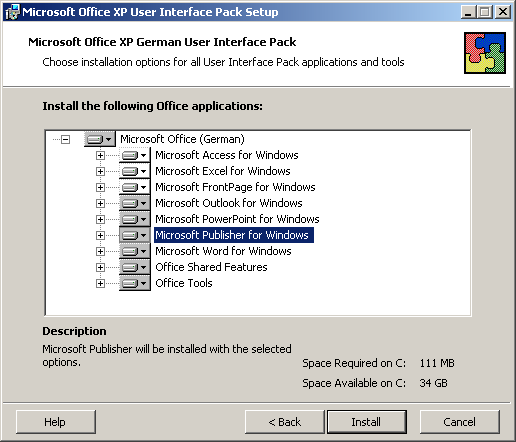Expand the Microsoft Word for Windows node
516x442 pixels.
[x=100, y=251]
